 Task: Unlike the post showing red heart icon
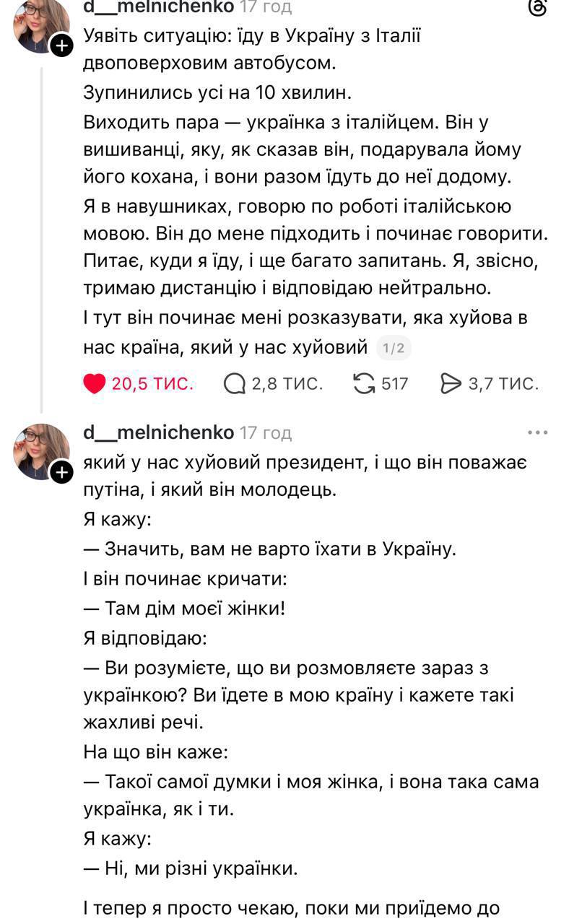[x=96, y=383]
